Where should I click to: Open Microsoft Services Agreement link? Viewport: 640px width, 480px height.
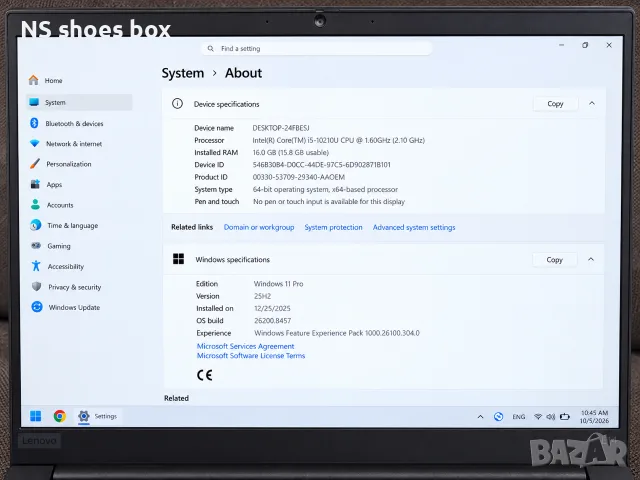click(245, 346)
